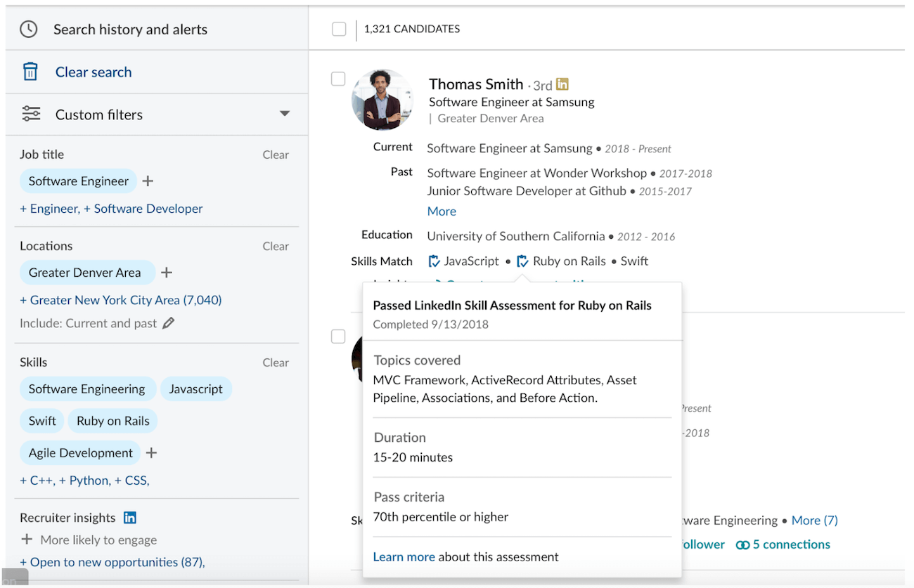
Task: Check Thomas Smith's candidate checkbox
Action: (338, 79)
